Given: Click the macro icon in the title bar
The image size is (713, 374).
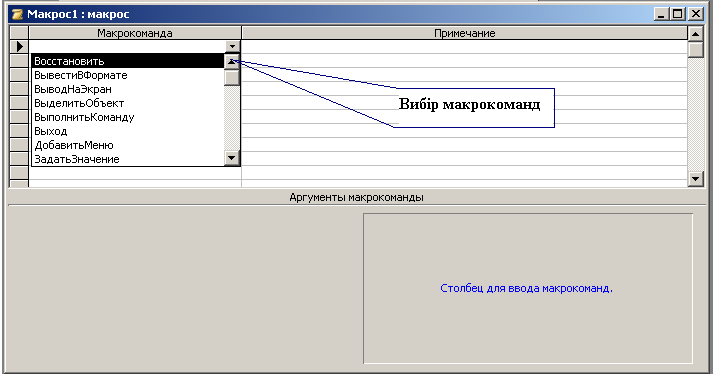Looking at the screenshot, I should click(18, 14).
